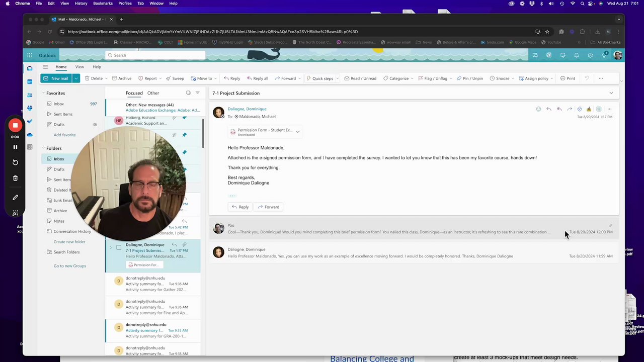Open Groups icon in left rail
The image size is (644, 362).
coord(30,108)
